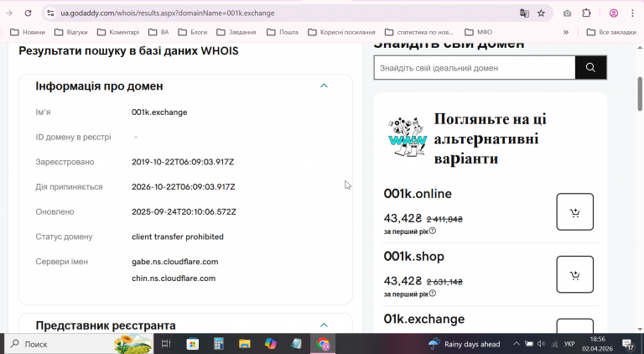Open Microsoft Store from taskbar
Image resolution: width=644 pixels, height=354 pixels.
192,344
